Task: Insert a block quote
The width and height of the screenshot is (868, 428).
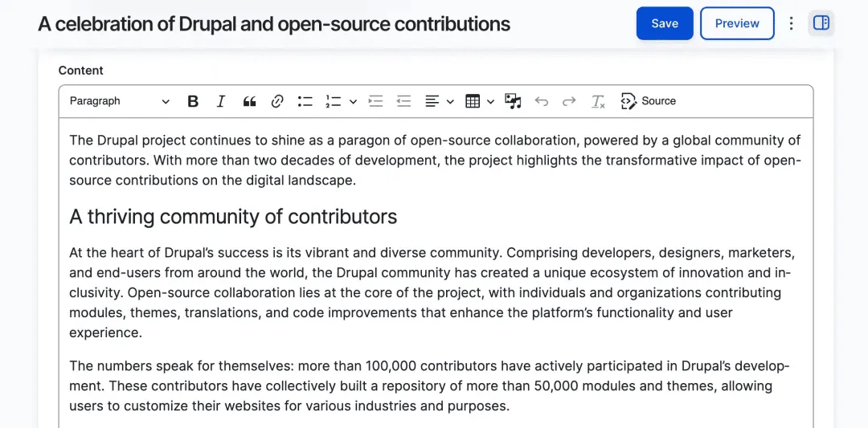Action: click(x=249, y=101)
